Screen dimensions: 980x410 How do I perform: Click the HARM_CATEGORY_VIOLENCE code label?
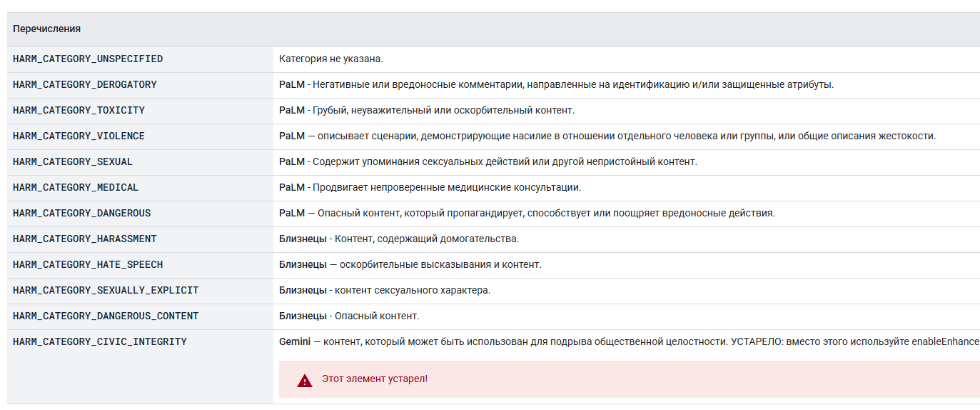79,136
